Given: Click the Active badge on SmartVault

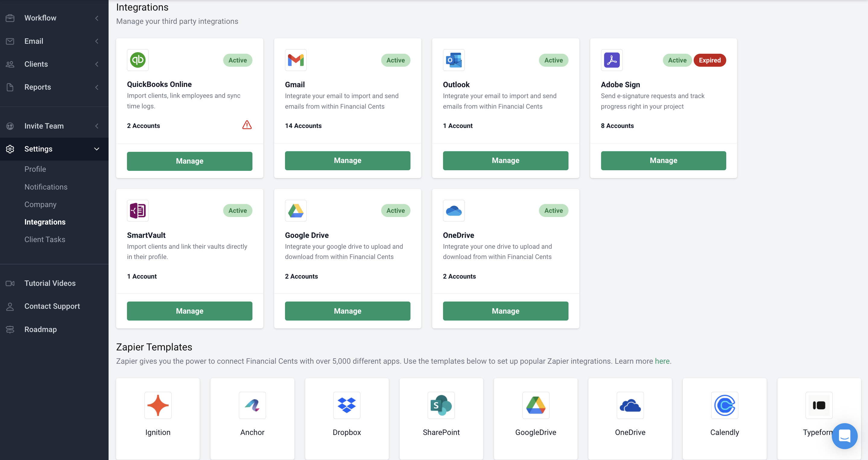Looking at the screenshot, I should click(x=238, y=210).
